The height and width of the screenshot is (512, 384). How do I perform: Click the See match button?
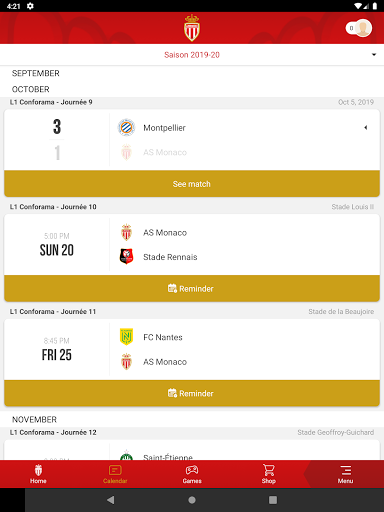tap(192, 184)
